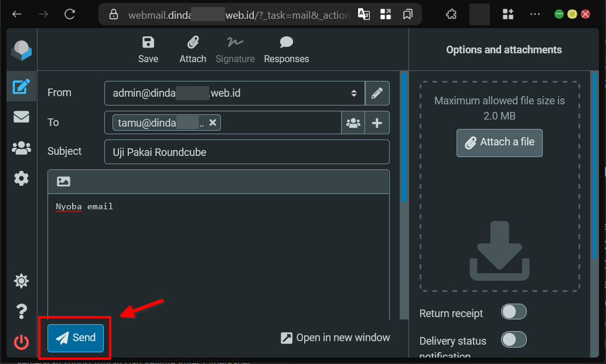Enable the Return receipt switch

(513, 312)
